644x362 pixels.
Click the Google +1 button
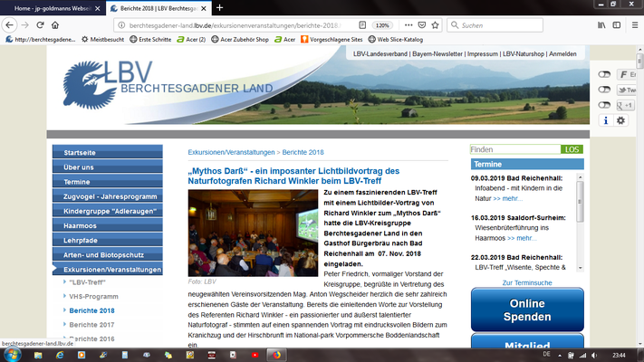coord(626,106)
